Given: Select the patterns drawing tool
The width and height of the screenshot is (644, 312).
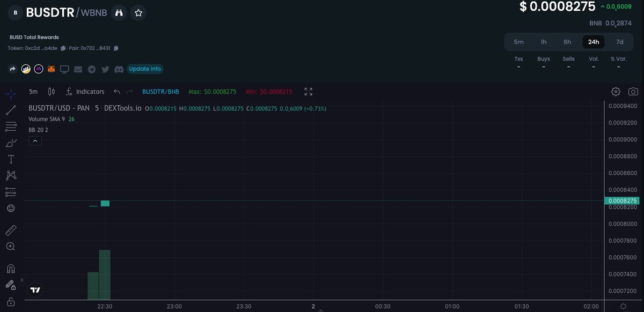Looking at the screenshot, I should 11,175.
